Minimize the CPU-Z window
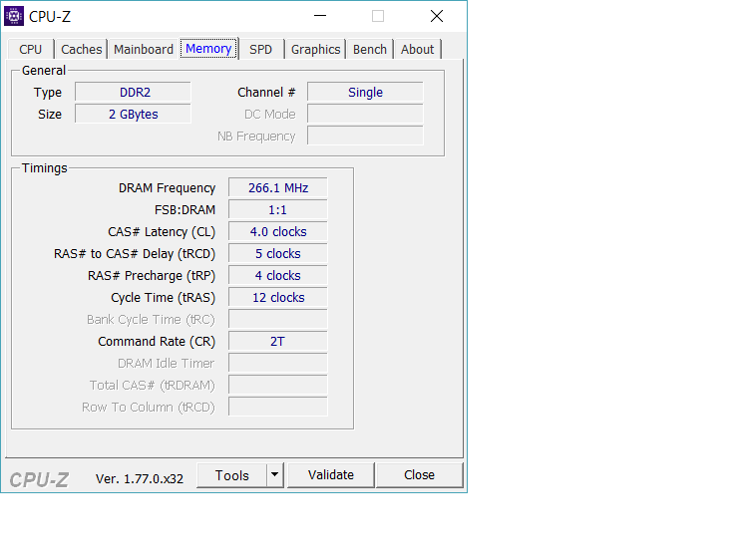738x560 pixels. [320, 16]
